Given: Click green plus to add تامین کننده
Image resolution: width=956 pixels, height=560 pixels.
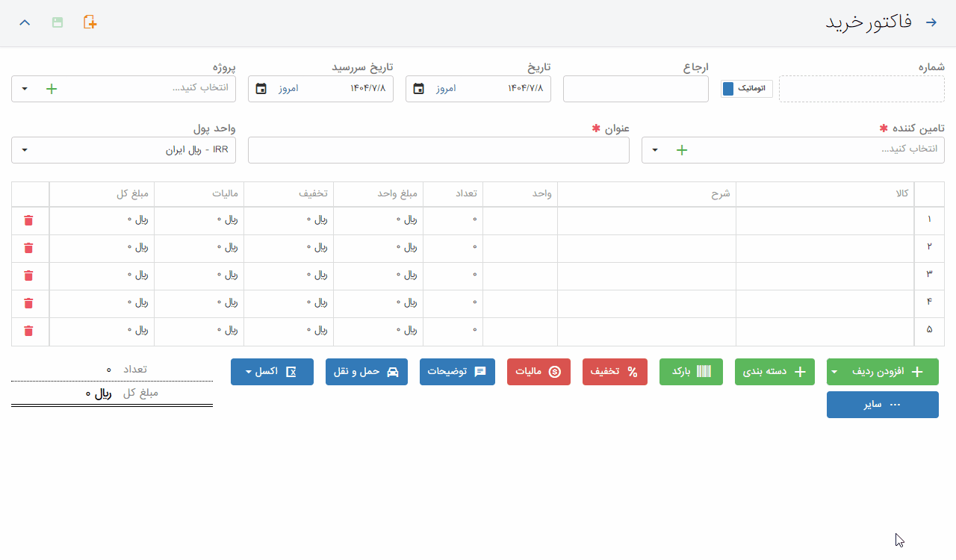Looking at the screenshot, I should click(681, 150).
